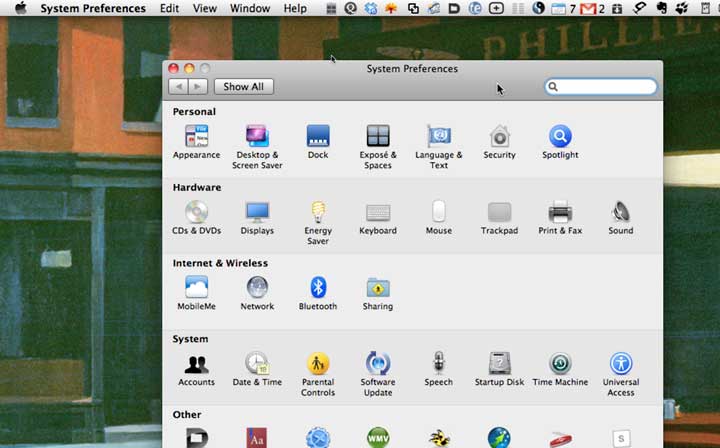Open Software Update preferences

[x=378, y=365]
